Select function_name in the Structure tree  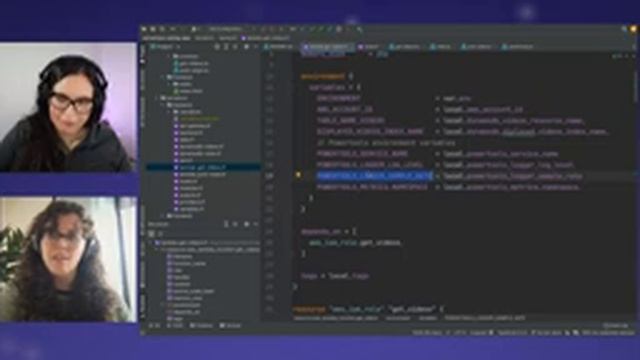tap(187, 264)
